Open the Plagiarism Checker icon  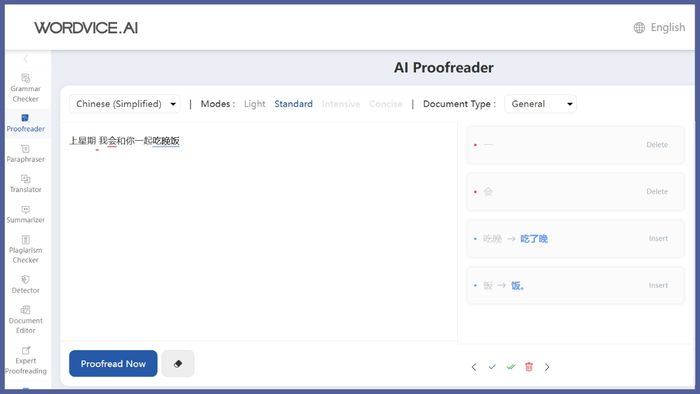tap(25, 240)
